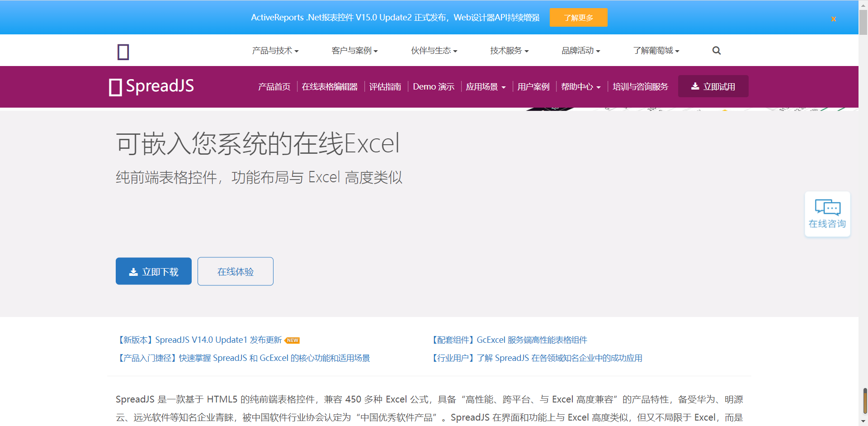Image resolution: width=868 pixels, height=426 pixels.
Task: Expand the 产品与技术 dropdown menu
Action: point(275,50)
